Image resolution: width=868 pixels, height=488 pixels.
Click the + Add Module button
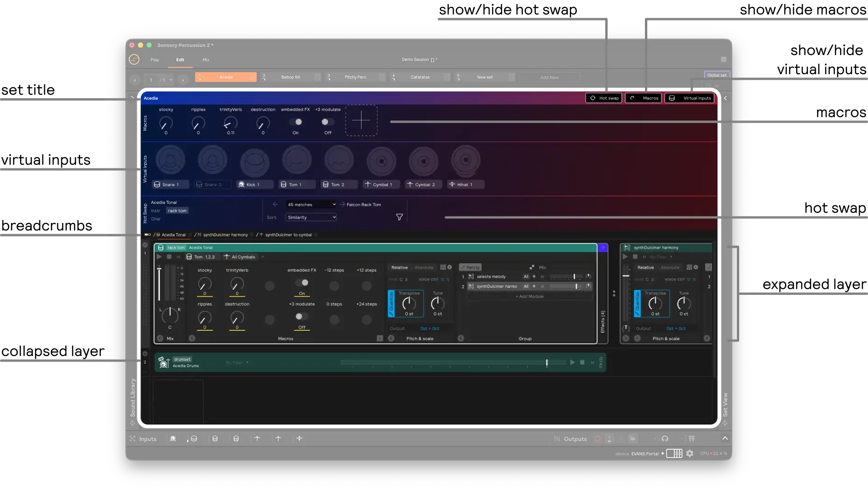[530, 296]
